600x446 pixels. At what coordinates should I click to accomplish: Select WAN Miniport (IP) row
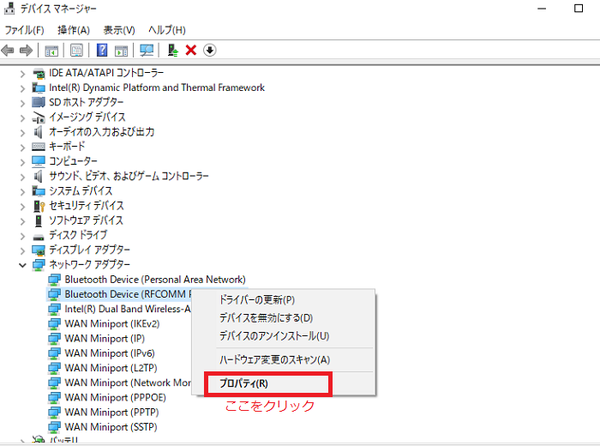[x=104, y=339]
